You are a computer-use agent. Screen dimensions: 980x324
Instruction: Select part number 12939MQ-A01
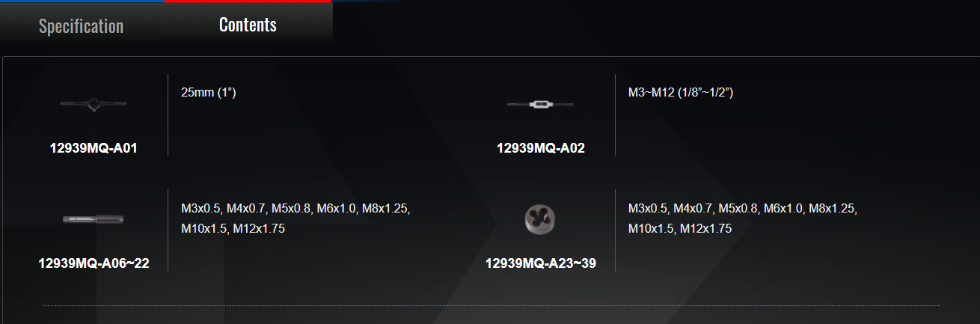pos(94,148)
